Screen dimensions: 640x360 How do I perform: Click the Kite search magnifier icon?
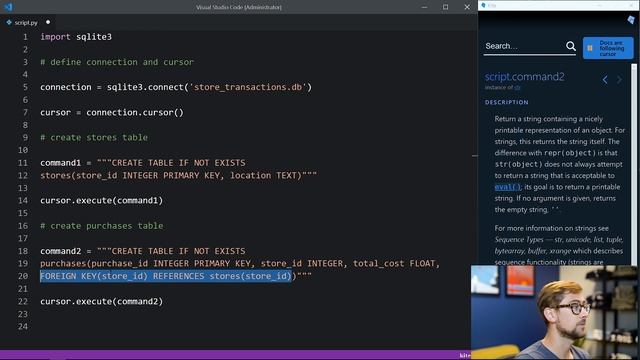(571, 46)
